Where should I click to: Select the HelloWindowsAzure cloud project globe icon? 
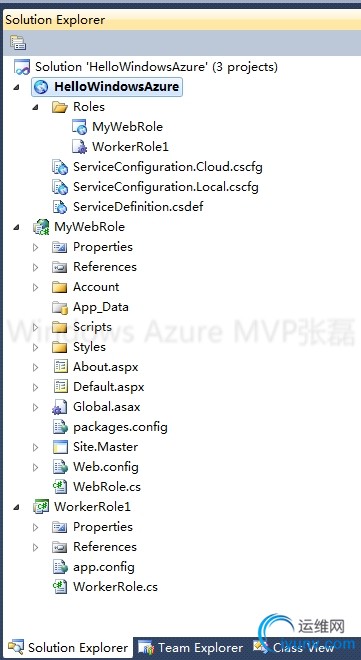pyautogui.click(x=41, y=87)
